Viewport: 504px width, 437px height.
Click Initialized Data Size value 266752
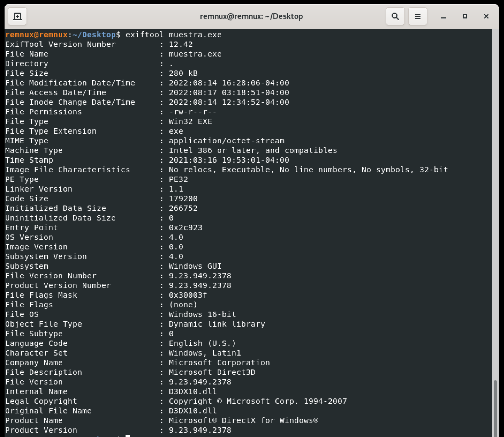pos(183,208)
